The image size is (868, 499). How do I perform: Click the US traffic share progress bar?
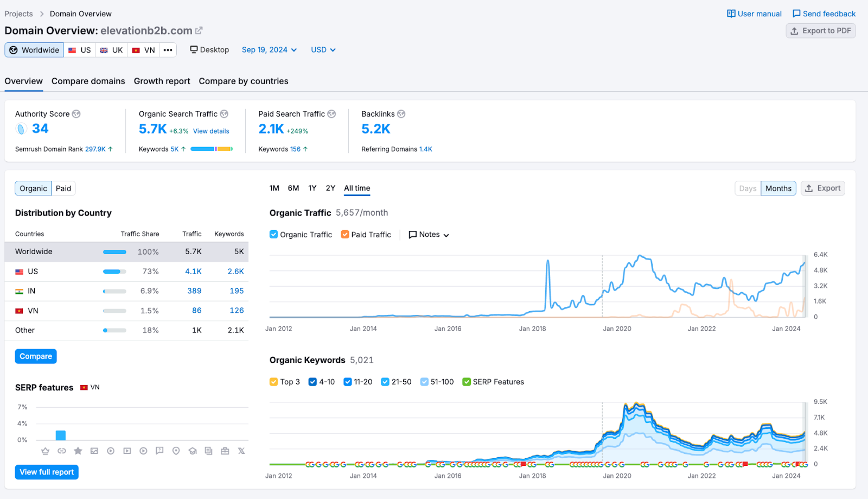coord(114,271)
